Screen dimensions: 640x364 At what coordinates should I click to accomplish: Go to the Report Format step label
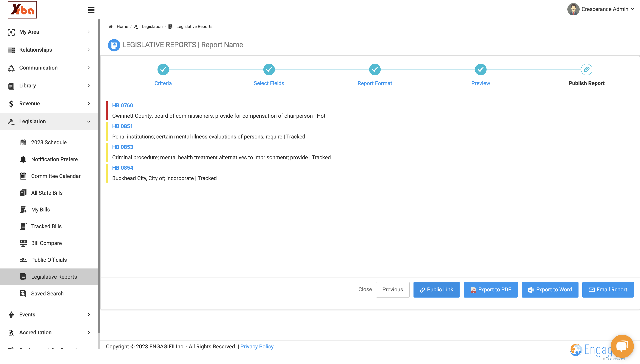375,83
